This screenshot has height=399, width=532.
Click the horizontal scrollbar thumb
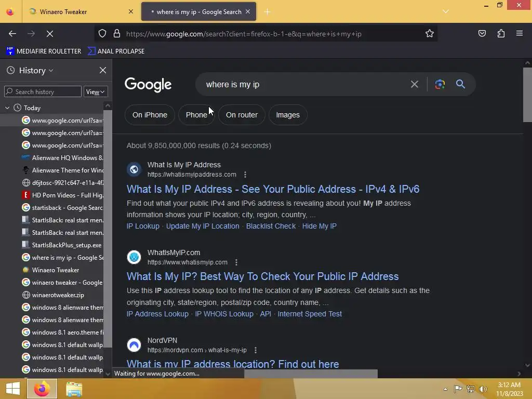click(311, 374)
